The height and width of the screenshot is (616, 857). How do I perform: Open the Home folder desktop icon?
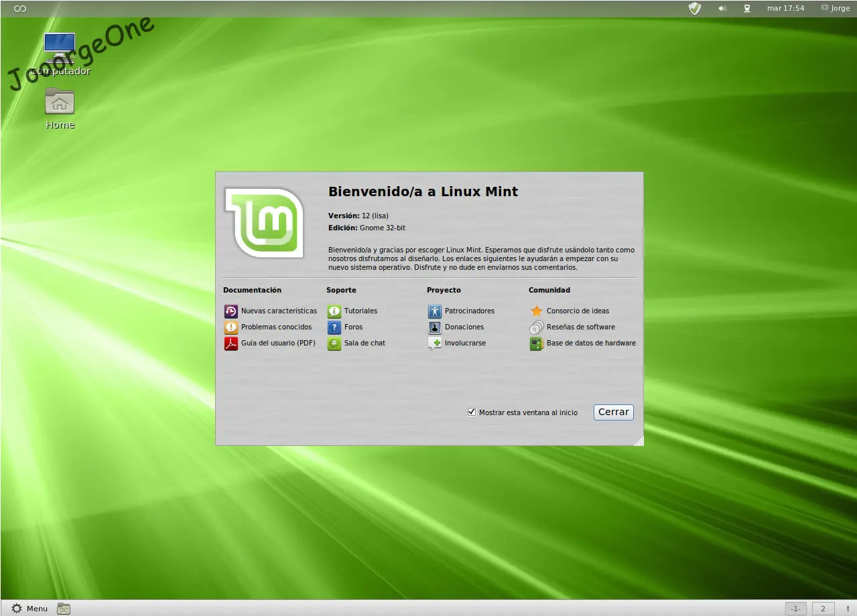coord(60,101)
